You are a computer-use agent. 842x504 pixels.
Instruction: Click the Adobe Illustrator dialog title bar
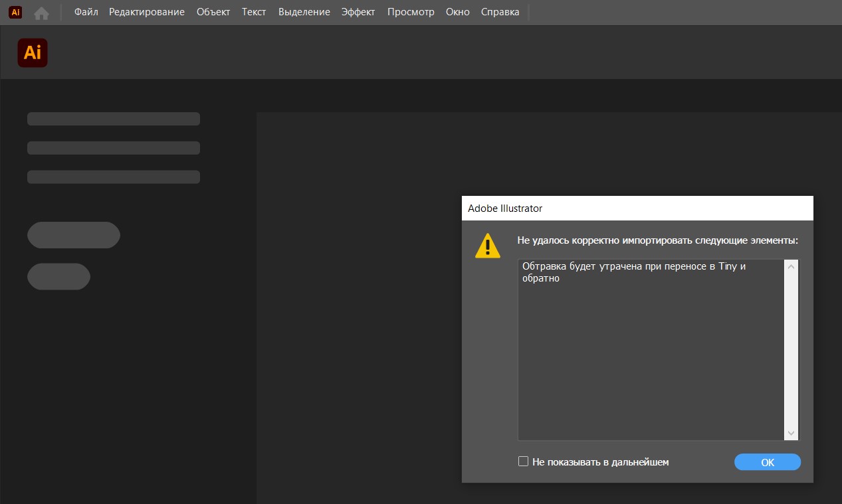pyautogui.click(x=637, y=209)
